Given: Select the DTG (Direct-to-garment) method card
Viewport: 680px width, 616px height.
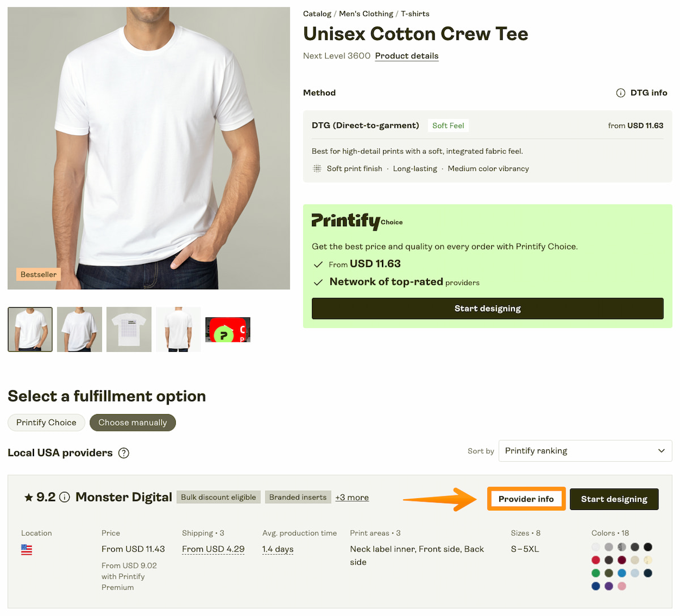Looking at the screenshot, I should (x=487, y=147).
